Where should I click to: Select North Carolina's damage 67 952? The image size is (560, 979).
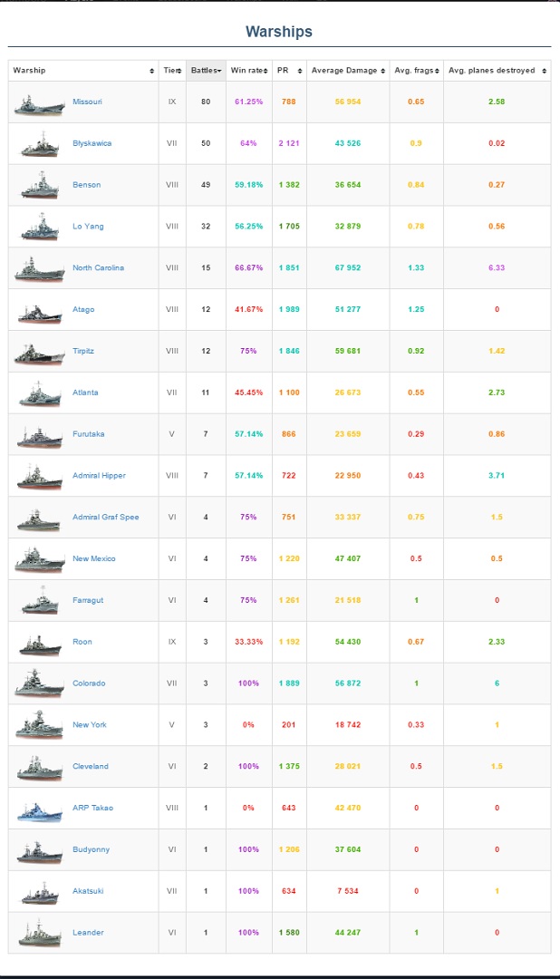(348, 267)
